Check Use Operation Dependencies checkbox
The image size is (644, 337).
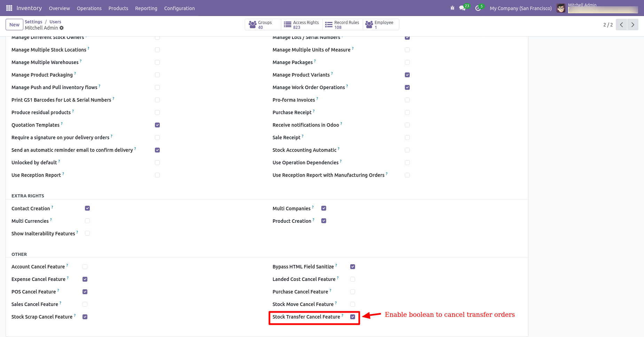(407, 163)
